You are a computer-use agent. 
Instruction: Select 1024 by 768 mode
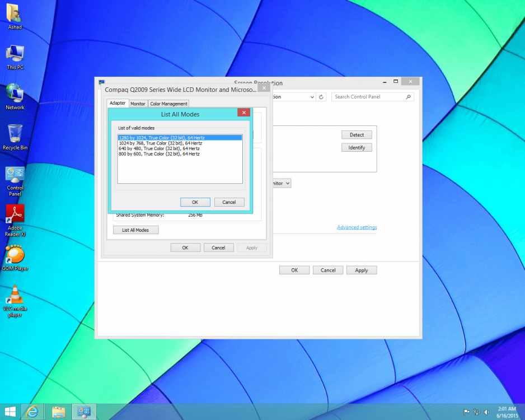[180, 143]
